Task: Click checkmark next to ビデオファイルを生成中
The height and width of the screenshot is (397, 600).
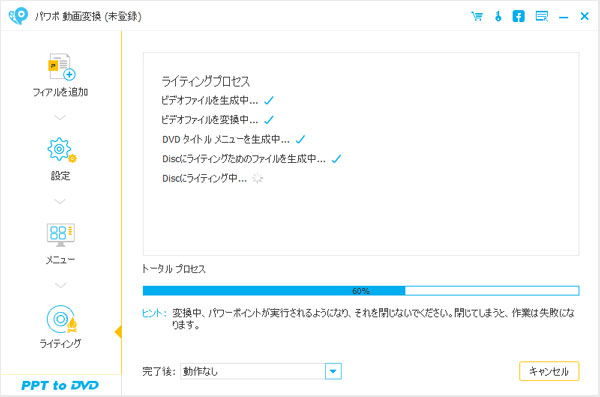Action: (269, 100)
